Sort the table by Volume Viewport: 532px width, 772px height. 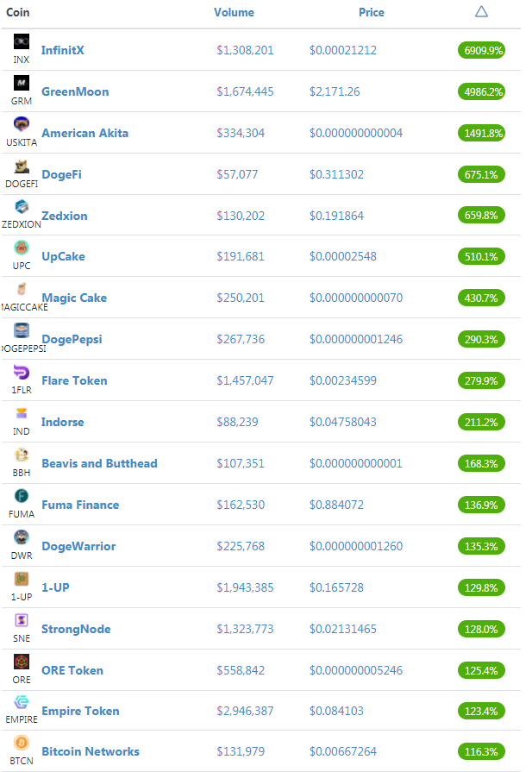tap(234, 12)
